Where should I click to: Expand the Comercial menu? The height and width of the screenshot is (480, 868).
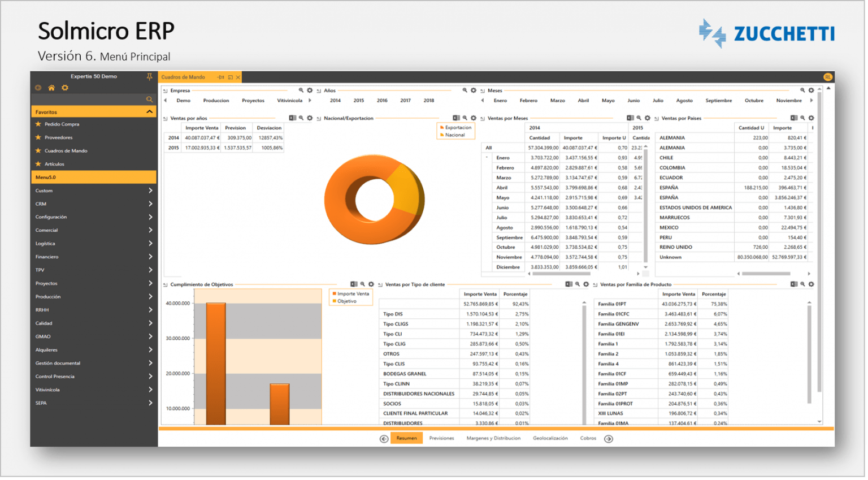tap(151, 231)
